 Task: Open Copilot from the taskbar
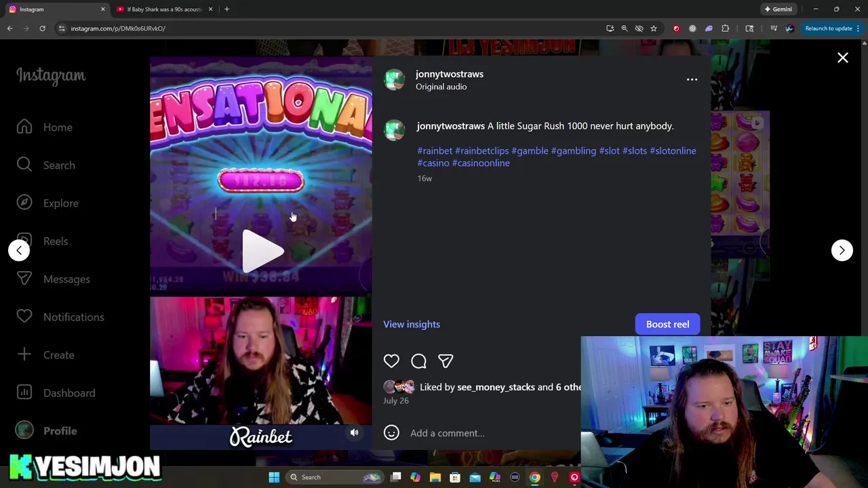415,477
